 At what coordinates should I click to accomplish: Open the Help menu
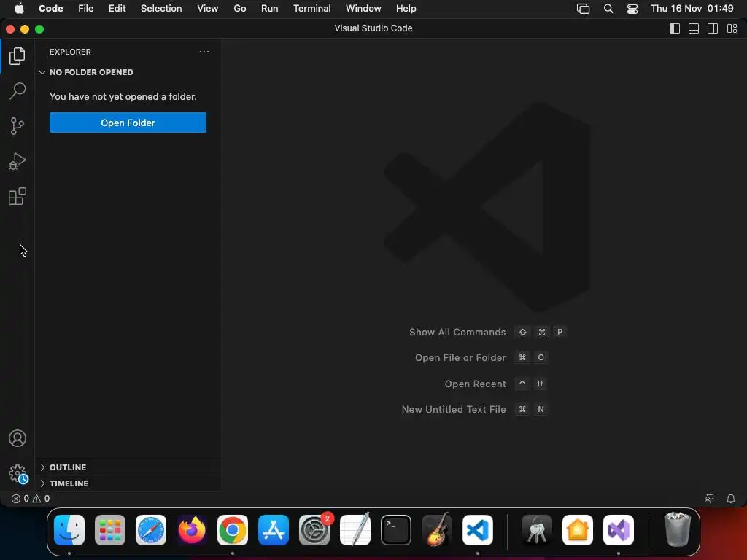[406, 9]
